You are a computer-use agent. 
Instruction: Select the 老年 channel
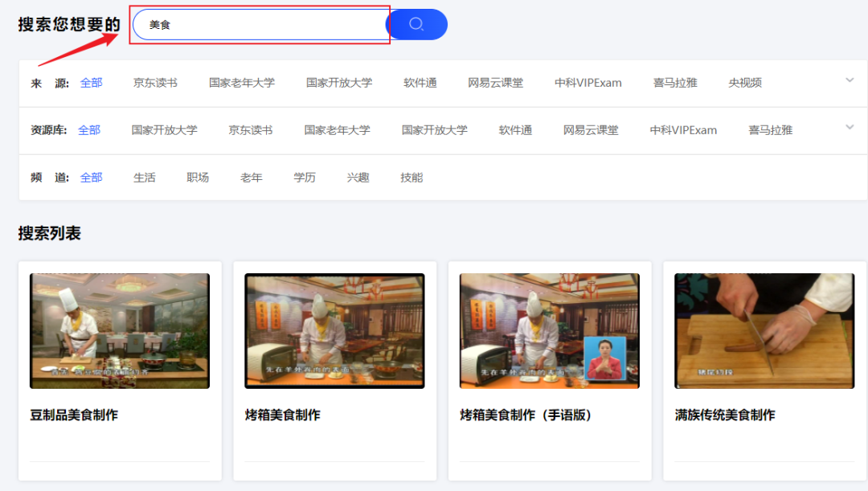pyautogui.click(x=252, y=178)
